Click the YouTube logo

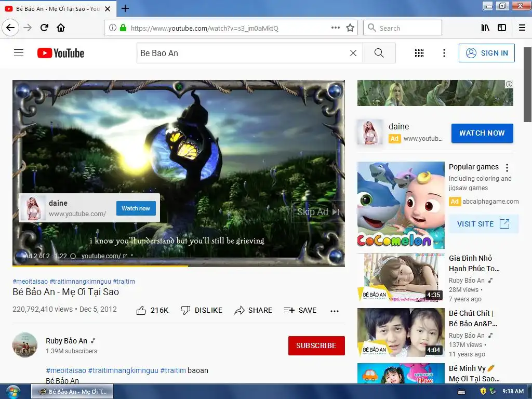[61, 53]
